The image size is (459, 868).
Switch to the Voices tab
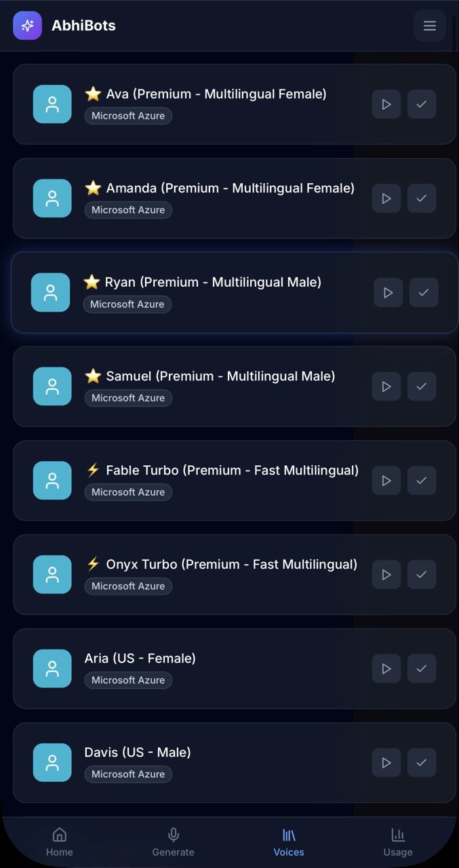tap(288, 841)
